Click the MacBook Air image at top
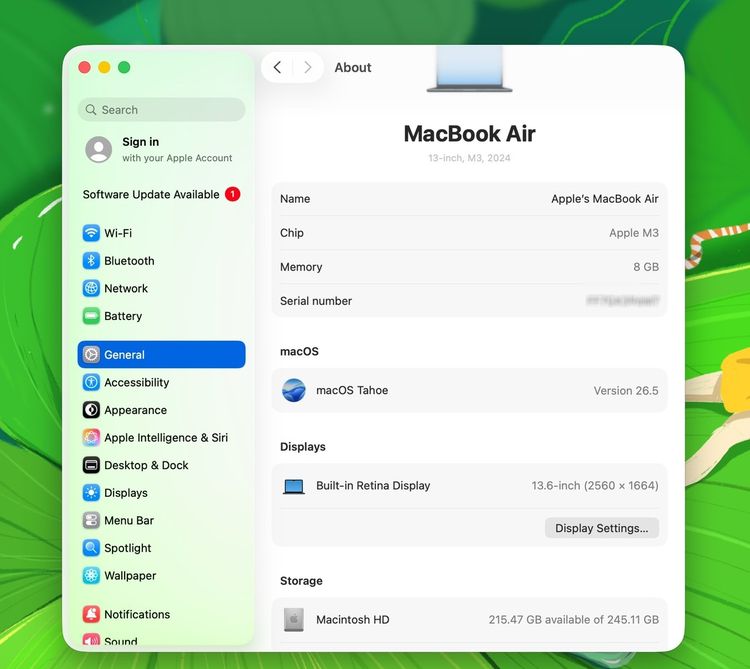The image size is (750, 669). 469,68
